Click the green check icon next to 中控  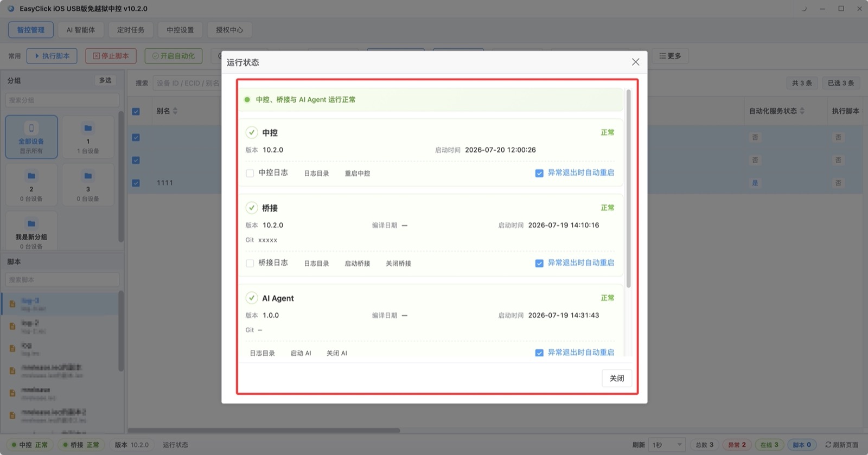(252, 132)
